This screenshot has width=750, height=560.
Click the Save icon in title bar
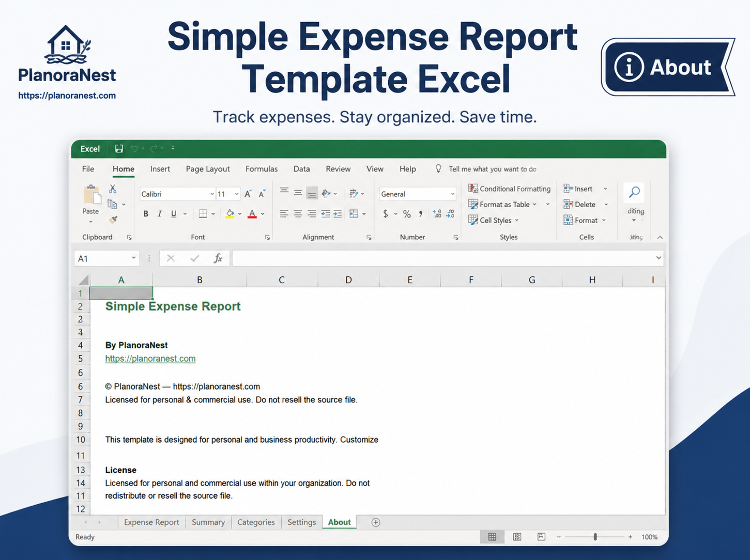tap(119, 149)
